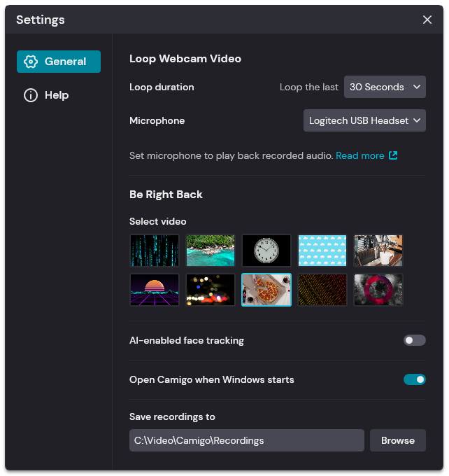Click Browse to choose recordings folder
This screenshot has height=476, width=449.
click(x=398, y=440)
